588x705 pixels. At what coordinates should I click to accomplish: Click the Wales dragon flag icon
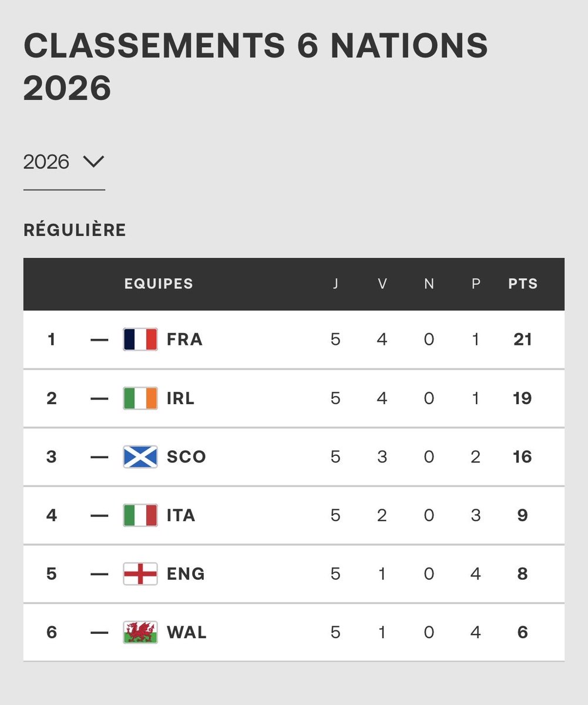(140, 632)
